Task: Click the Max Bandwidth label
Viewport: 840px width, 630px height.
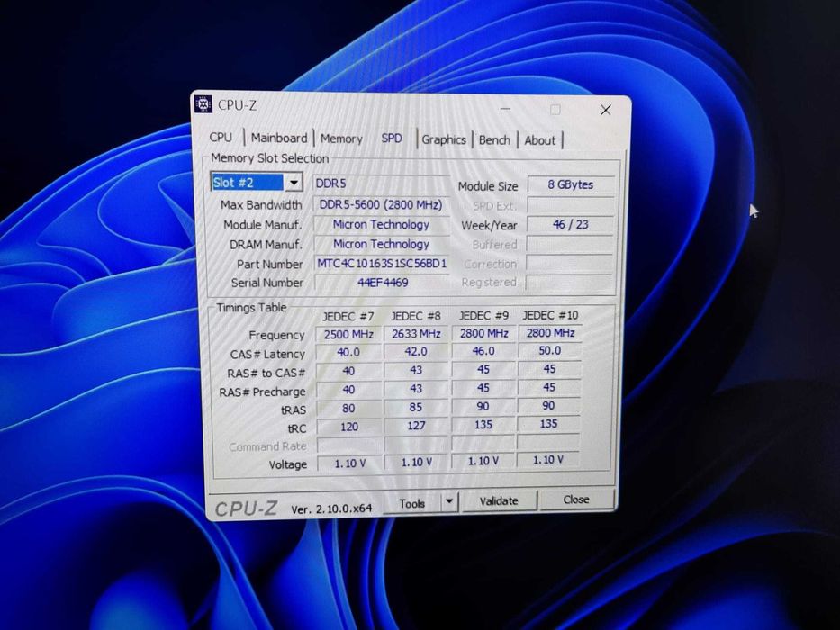Action: (261, 205)
